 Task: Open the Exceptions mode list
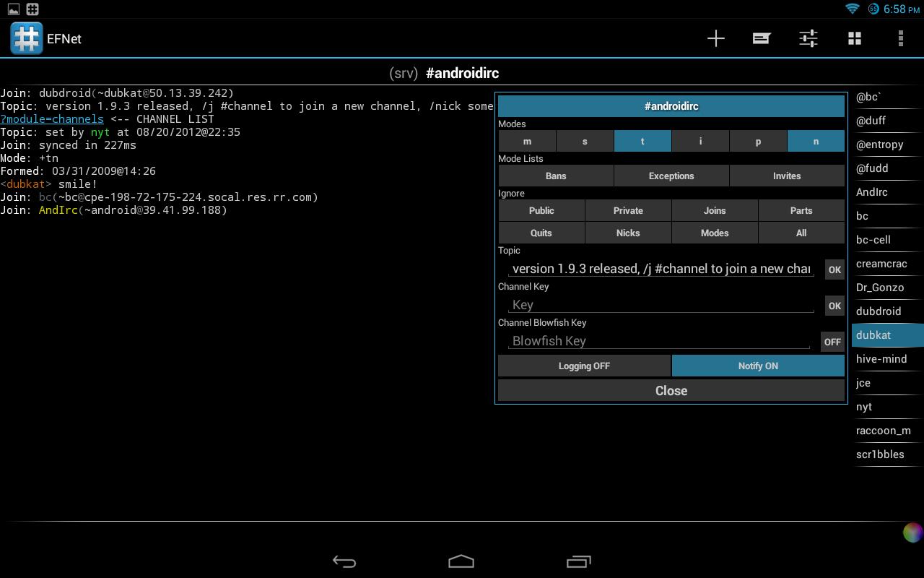671,176
